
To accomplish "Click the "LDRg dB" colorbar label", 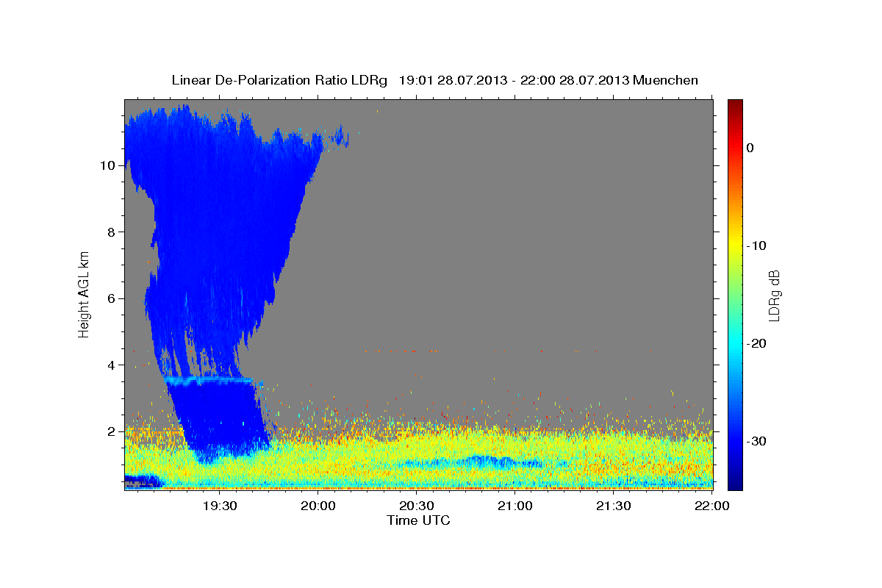I will coord(774,295).
